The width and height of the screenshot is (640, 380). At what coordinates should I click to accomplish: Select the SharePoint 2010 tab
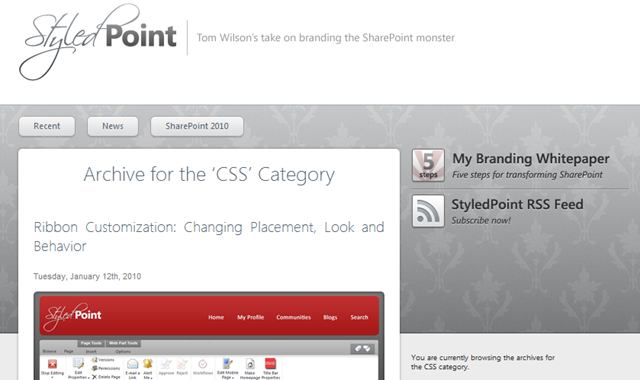pyautogui.click(x=197, y=126)
